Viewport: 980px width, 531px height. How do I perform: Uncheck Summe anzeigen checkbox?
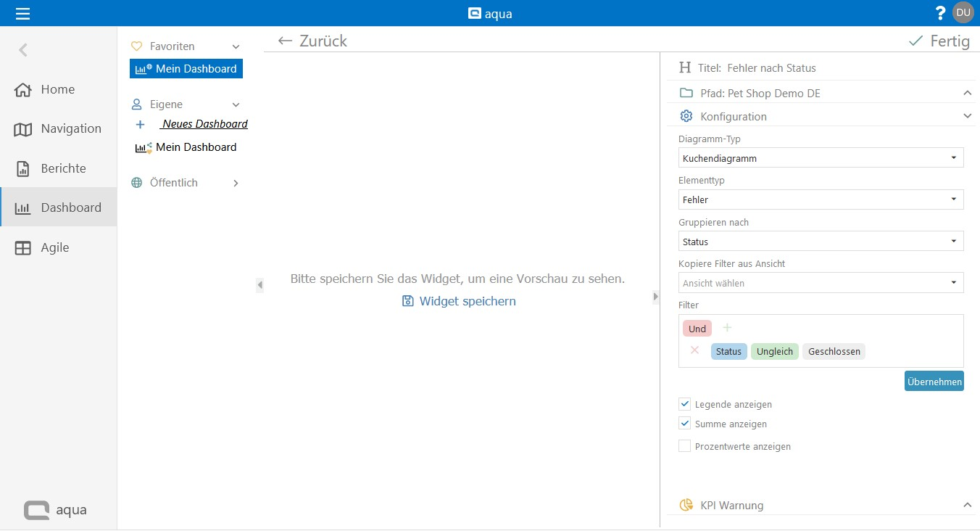click(x=684, y=424)
